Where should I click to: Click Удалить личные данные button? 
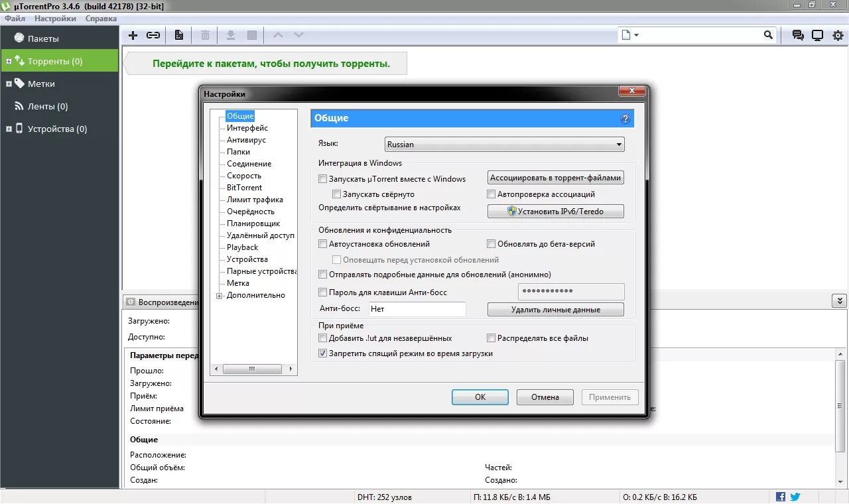pos(556,310)
